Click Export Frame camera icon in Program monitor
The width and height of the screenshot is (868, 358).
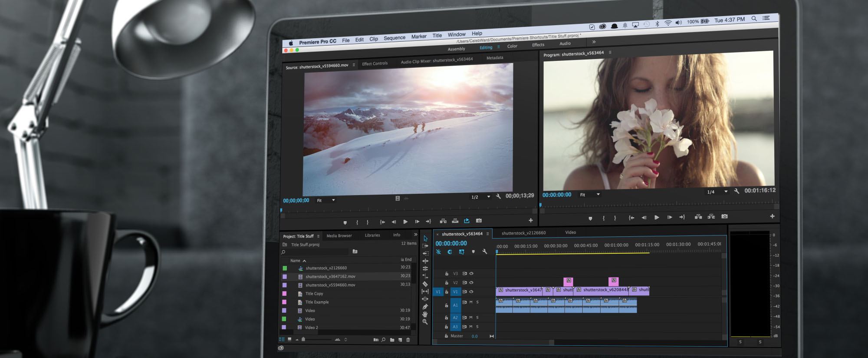point(724,216)
